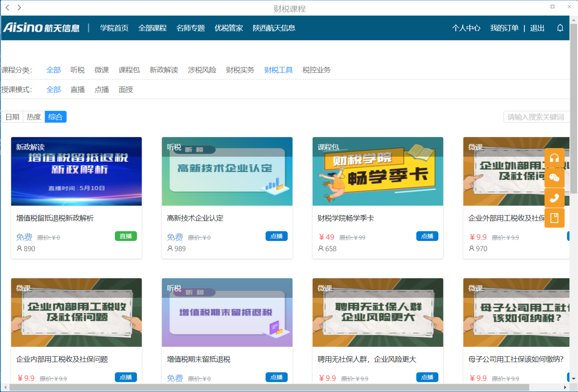Filter teaching mode by 直播
578x392 pixels.
(x=78, y=90)
